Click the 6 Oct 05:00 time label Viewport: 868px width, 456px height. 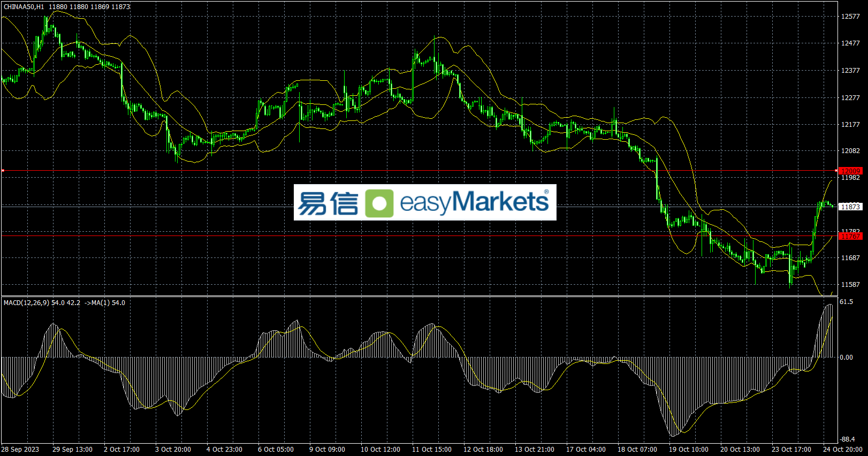point(276,450)
